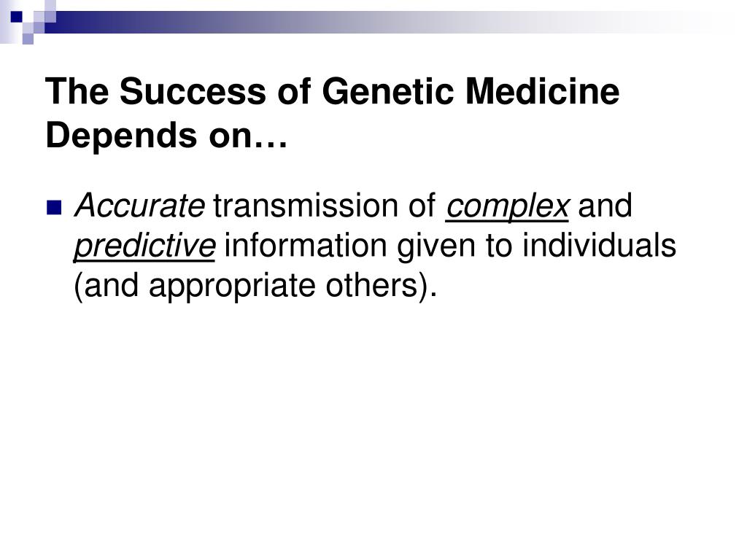This screenshot has height=560, width=747.
Task: Click the word "of" after "transmission"
Action: pos(422,206)
